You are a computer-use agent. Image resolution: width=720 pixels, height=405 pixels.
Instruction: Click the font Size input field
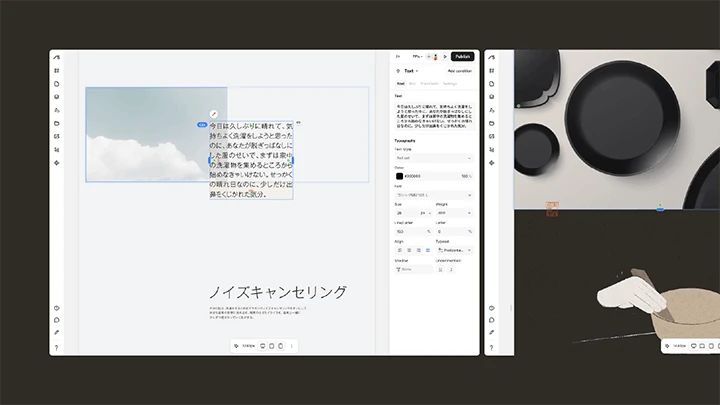click(407, 213)
